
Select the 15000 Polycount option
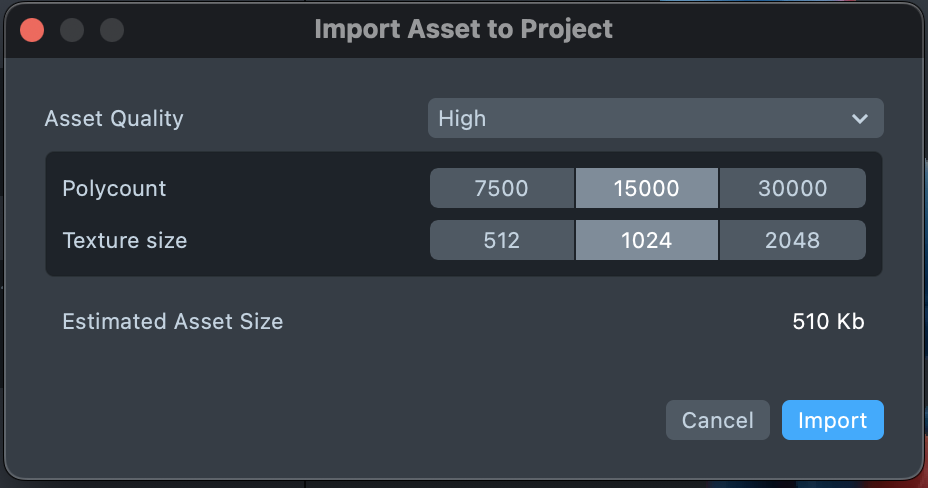pyautogui.click(x=646, y=188)
